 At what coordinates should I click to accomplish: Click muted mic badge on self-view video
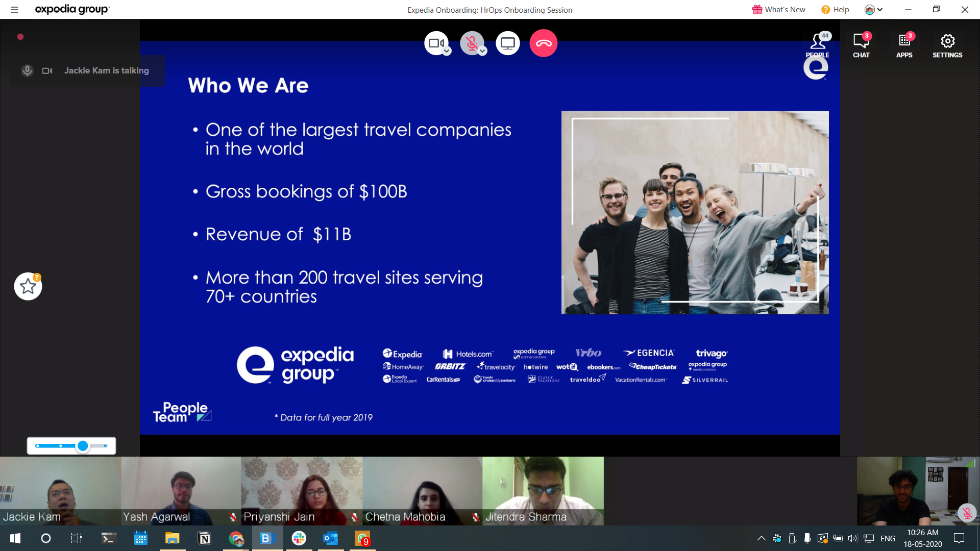point(967,513)
